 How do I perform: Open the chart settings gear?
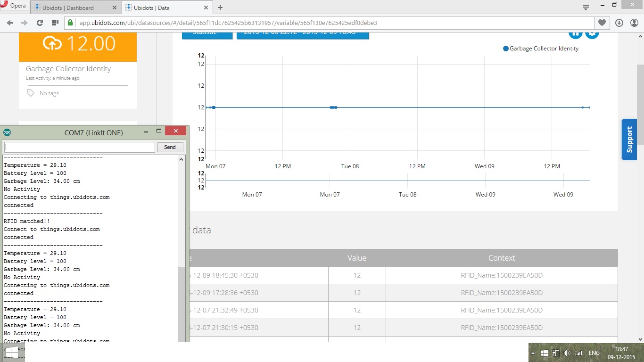tap(592, 34)
